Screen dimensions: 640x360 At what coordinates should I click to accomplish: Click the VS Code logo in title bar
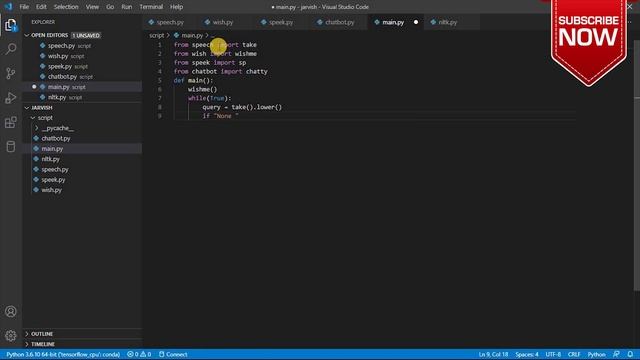(8, 7)
